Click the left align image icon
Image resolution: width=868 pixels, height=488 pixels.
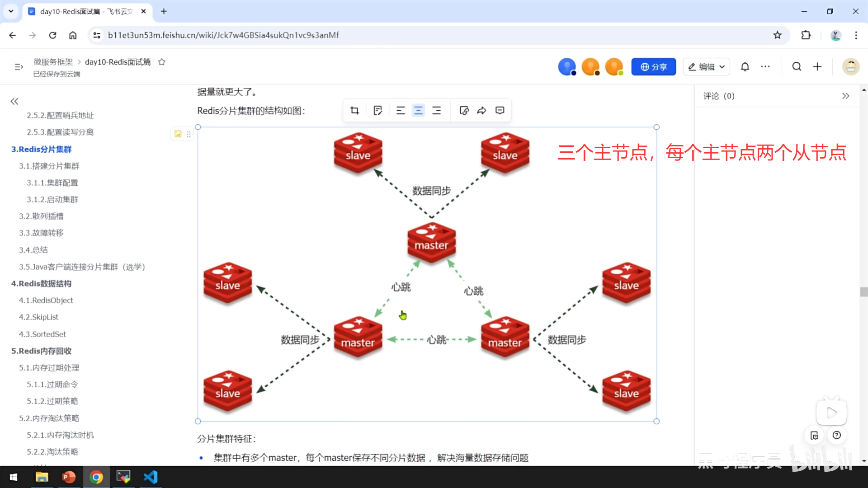point(401,111)
